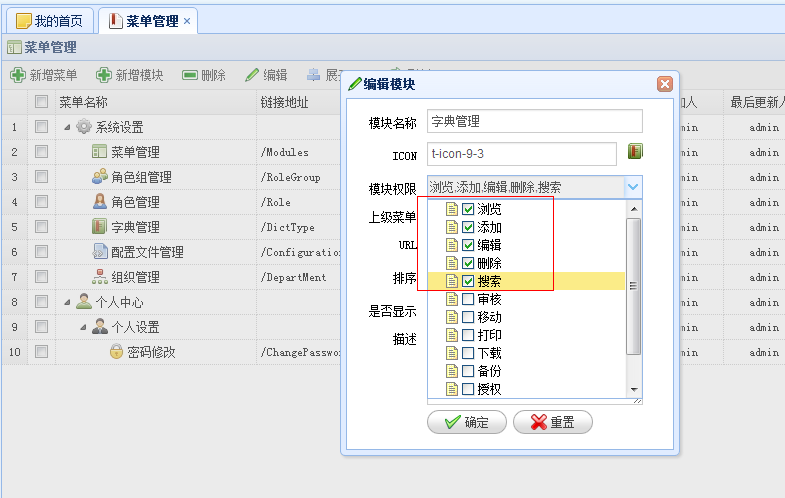The width and height of the screenshot is (785, 498).
Task: Click the permission list scroll up arrow
Action: (x=634, y=209)
